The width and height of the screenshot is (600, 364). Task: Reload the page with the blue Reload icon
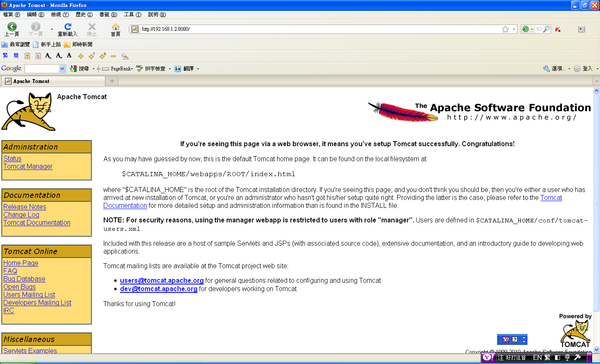[x=68, y=26]
